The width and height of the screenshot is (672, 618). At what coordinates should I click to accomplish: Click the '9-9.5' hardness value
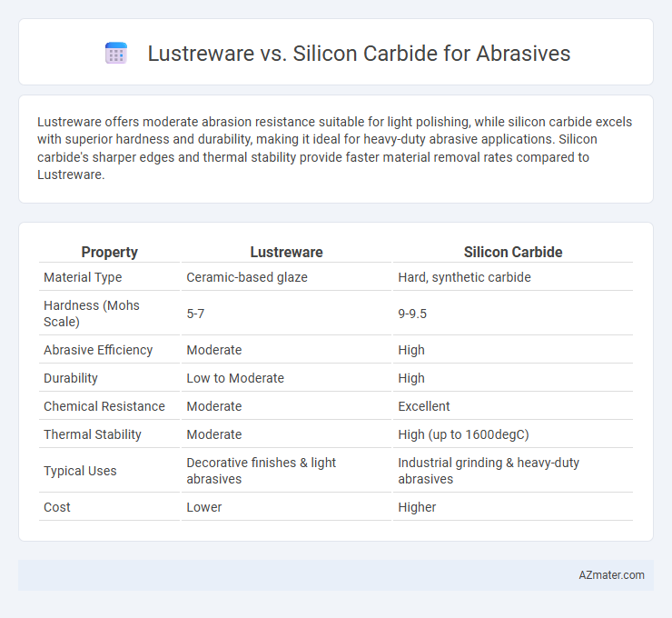point(412,314)
